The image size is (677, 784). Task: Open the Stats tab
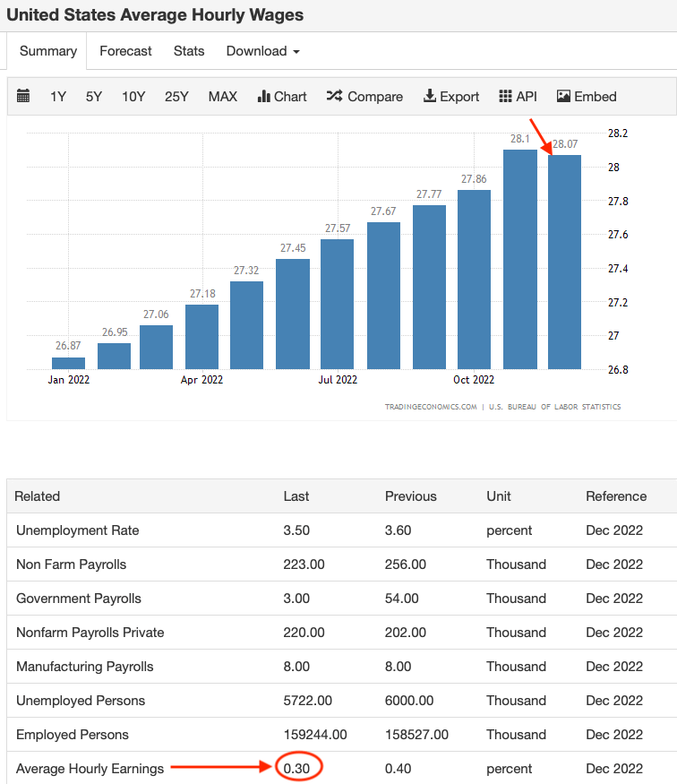(189, 51)
